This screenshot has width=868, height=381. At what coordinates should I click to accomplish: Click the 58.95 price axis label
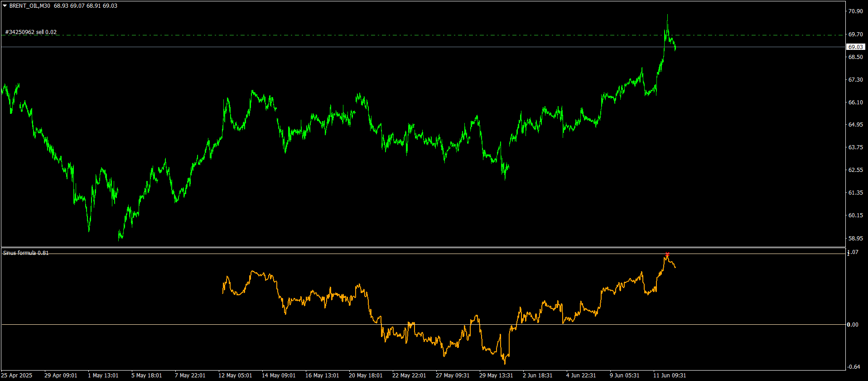[x=855, y=239]
